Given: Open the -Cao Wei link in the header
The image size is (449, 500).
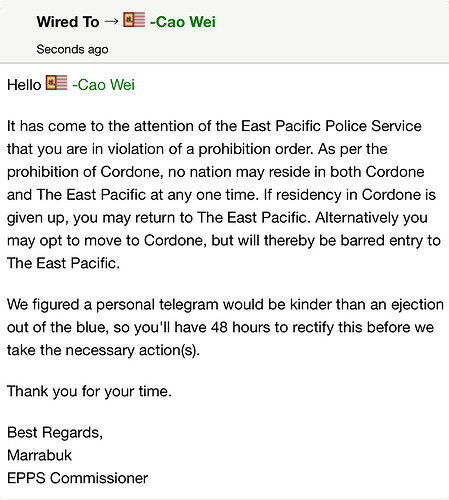Looking at the screenshot, I should pos(183,22).
